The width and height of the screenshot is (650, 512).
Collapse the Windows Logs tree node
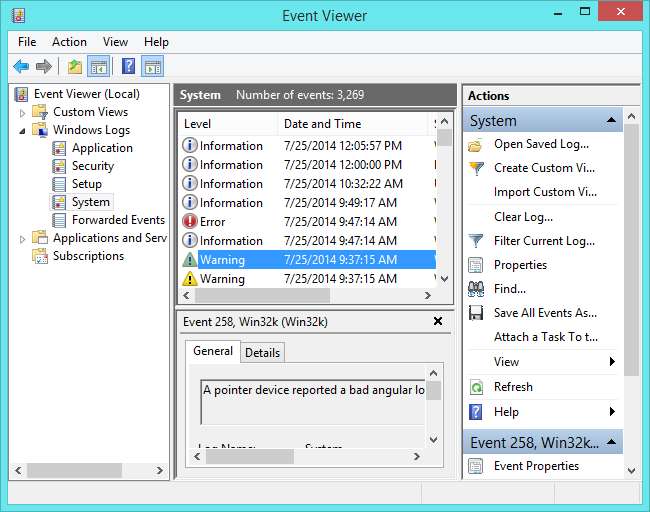(23, 130)
